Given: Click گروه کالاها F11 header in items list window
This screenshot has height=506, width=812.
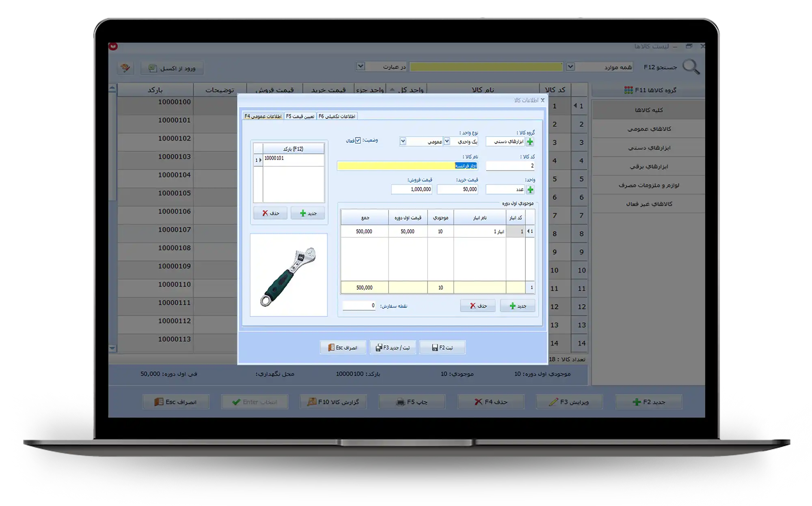Looking at the screenshot, I should pos(648,90).
